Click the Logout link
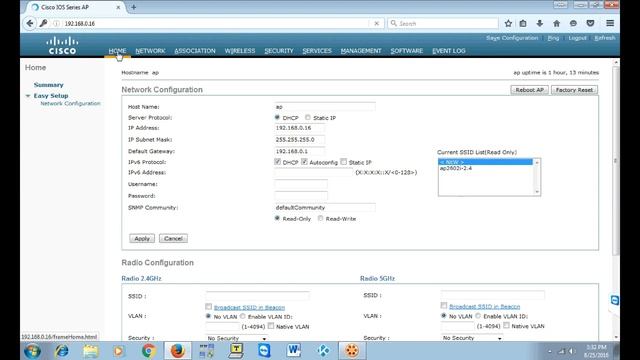The width and height of the screenshot is (640, 360). pyautogui.click(x=577, y=38)
